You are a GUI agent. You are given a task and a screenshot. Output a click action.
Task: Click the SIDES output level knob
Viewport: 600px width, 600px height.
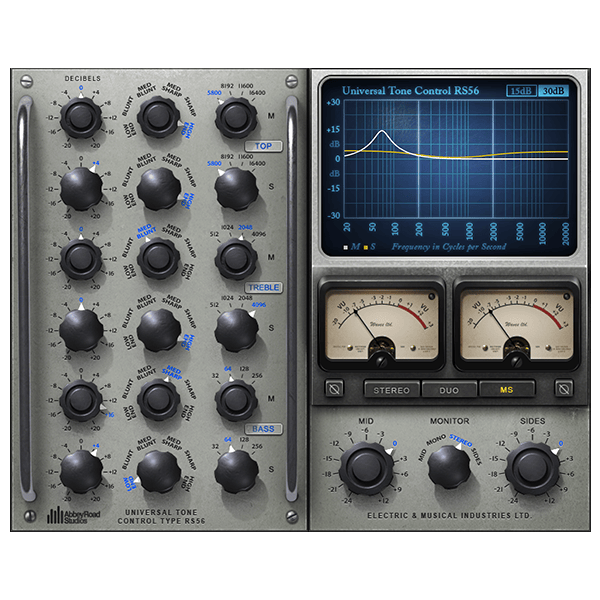[532, 468]
